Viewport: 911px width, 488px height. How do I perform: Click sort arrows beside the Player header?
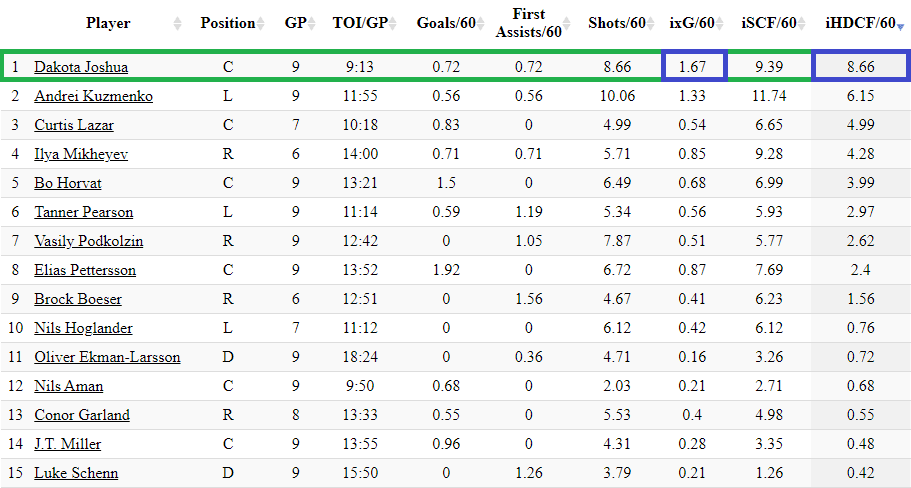click(178, 23)
